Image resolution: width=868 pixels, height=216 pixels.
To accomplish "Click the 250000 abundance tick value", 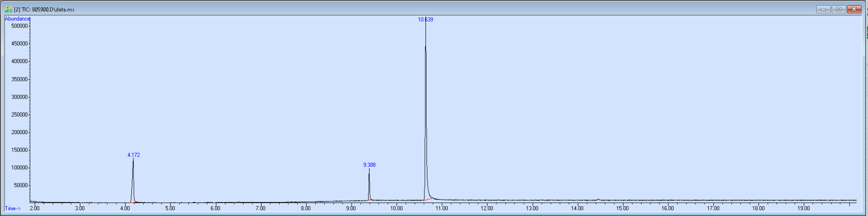I will [20, 114].
